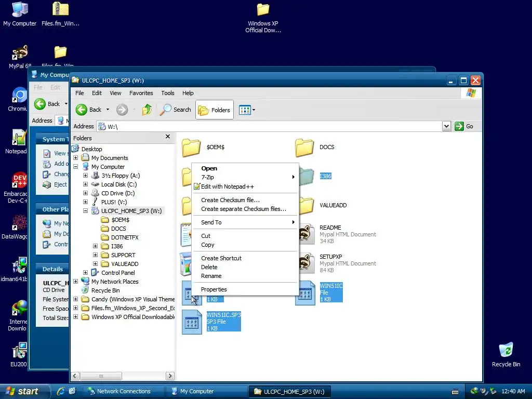Select PLUS! (V:) drive in tree
Screen dimensions: 532x399
(x=114, y=202)
